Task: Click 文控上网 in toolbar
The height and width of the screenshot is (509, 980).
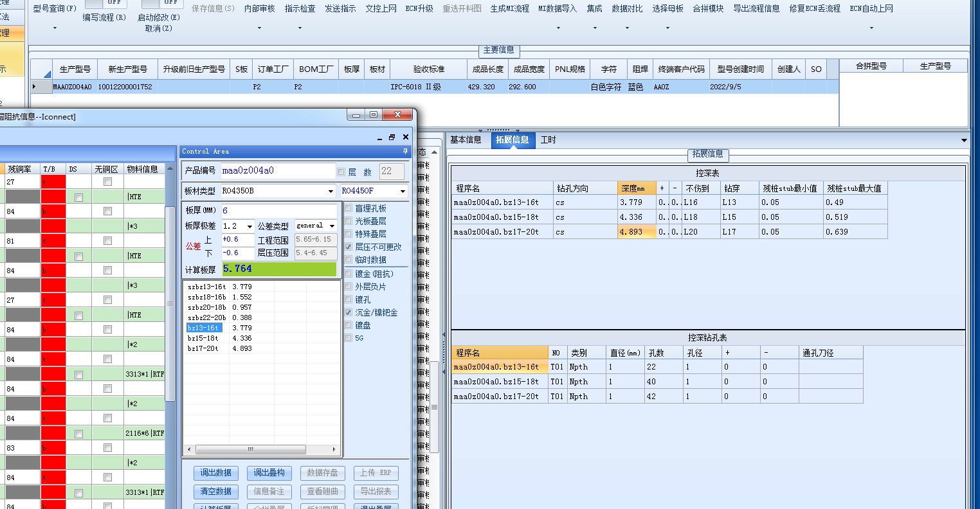Action: click(x=381, y=9)
